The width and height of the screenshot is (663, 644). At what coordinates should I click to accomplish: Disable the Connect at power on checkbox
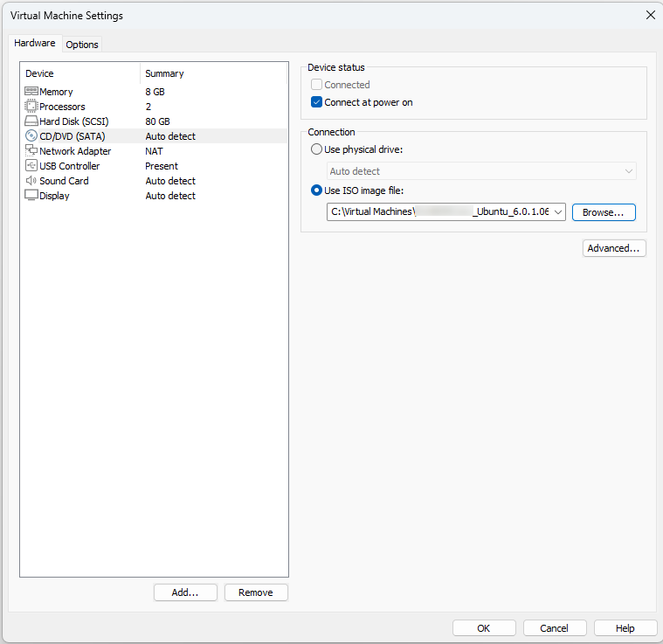317,102
